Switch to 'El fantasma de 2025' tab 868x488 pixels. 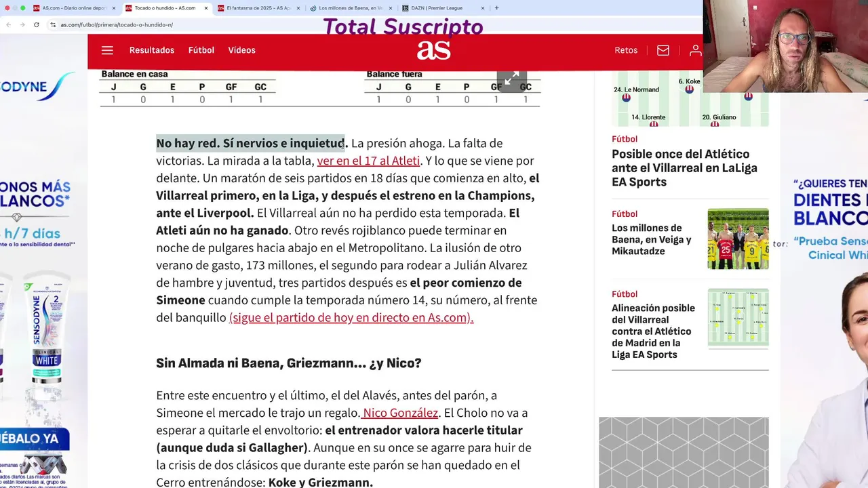258,8
